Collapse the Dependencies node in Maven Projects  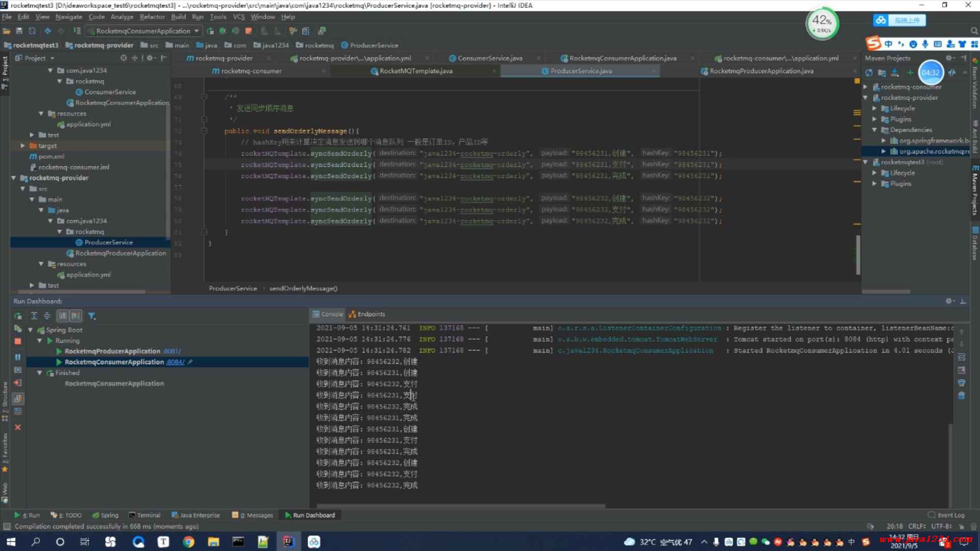point(874,130)
